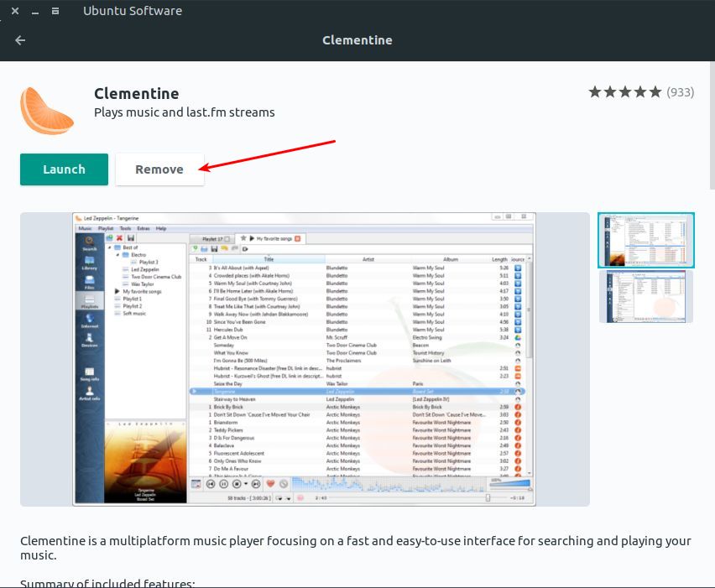Select the second screenshot thumbnail
Screen dimensions: 715x588
(646, 297)
